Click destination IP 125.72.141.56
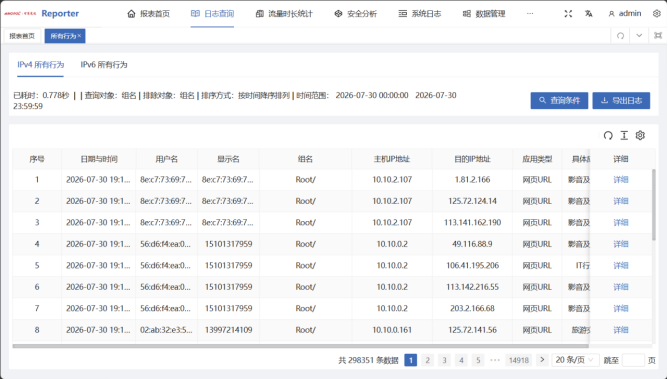Image resolution: width=668 pixels, height=379 pixels. [472, 330]
